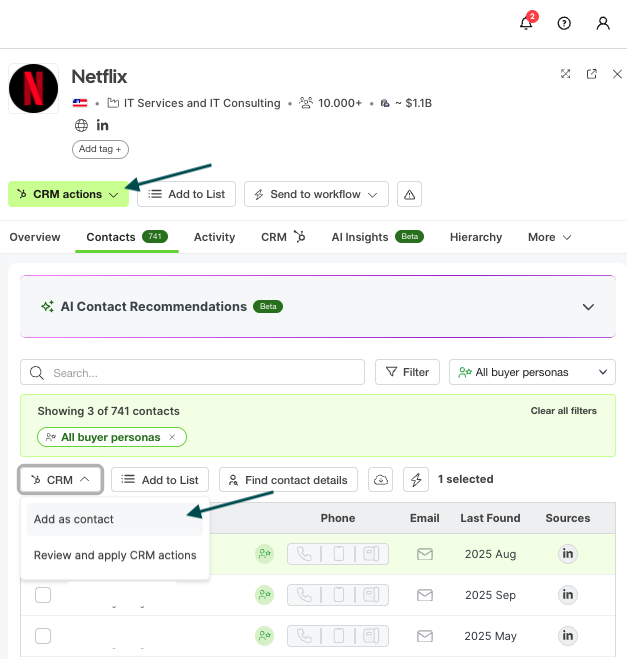Screen dimensions: 627x659
Task: Click buyer persona icon in 2025 Sep row
Action: [265, 595]
